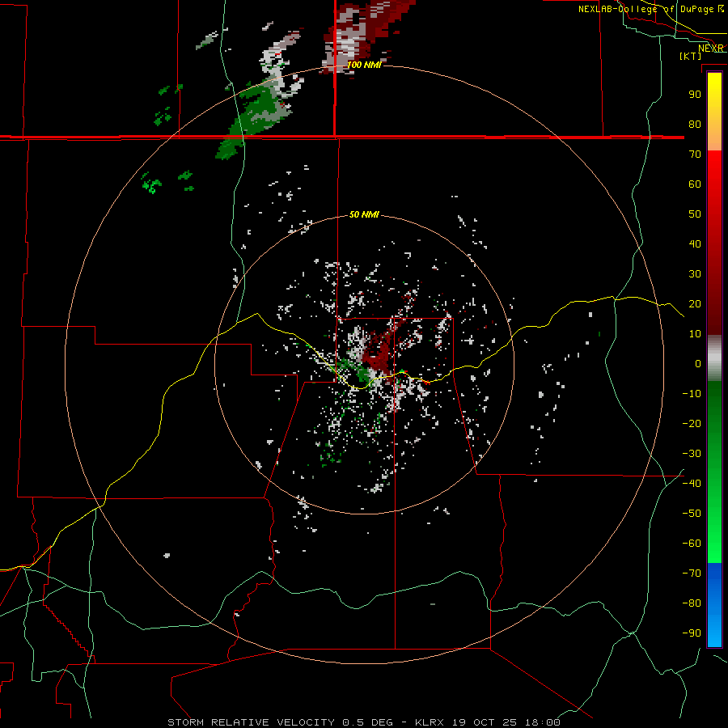Click the 50 NMI range ring label

pos(364,214)
